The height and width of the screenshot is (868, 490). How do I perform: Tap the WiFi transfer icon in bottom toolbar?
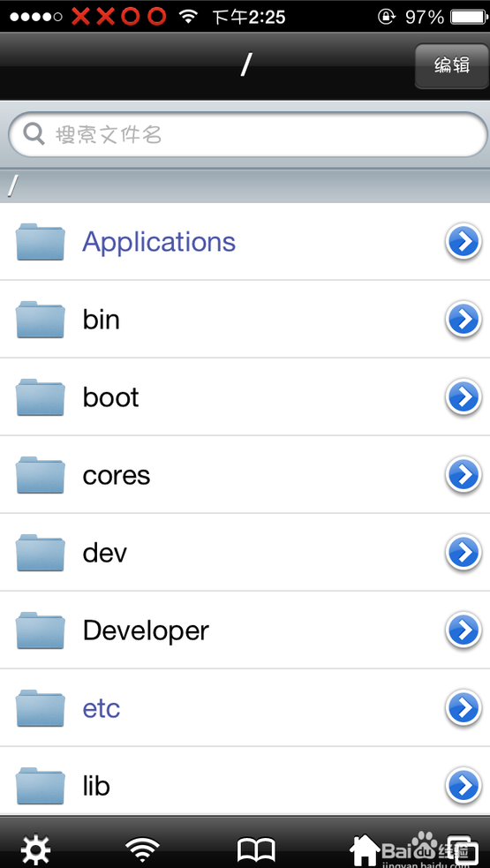coord(142,849)
